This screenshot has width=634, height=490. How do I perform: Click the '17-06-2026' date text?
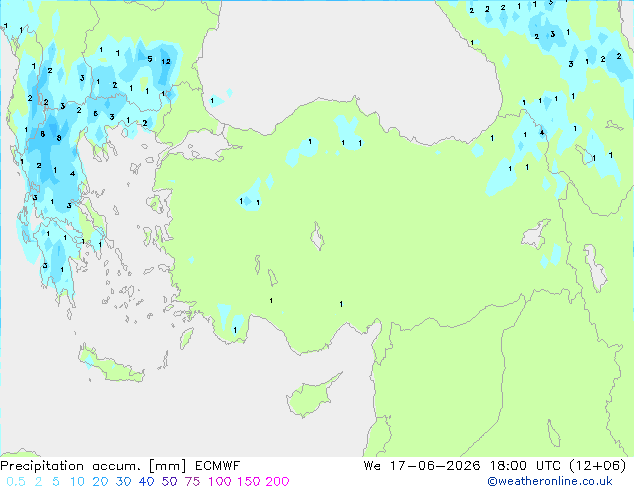coord(435,466)
